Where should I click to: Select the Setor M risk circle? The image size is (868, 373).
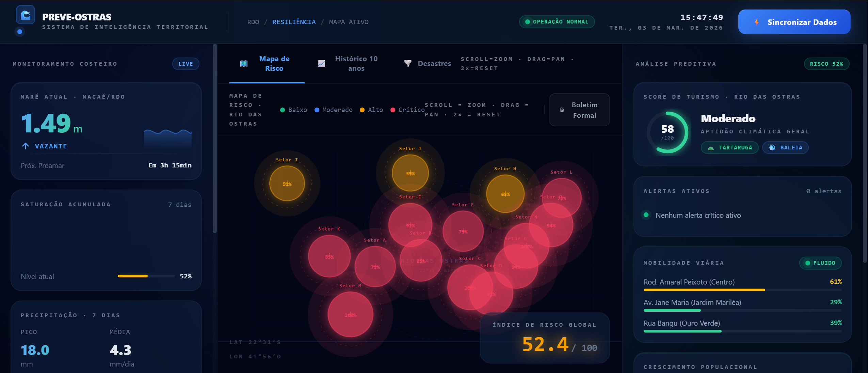350,314
